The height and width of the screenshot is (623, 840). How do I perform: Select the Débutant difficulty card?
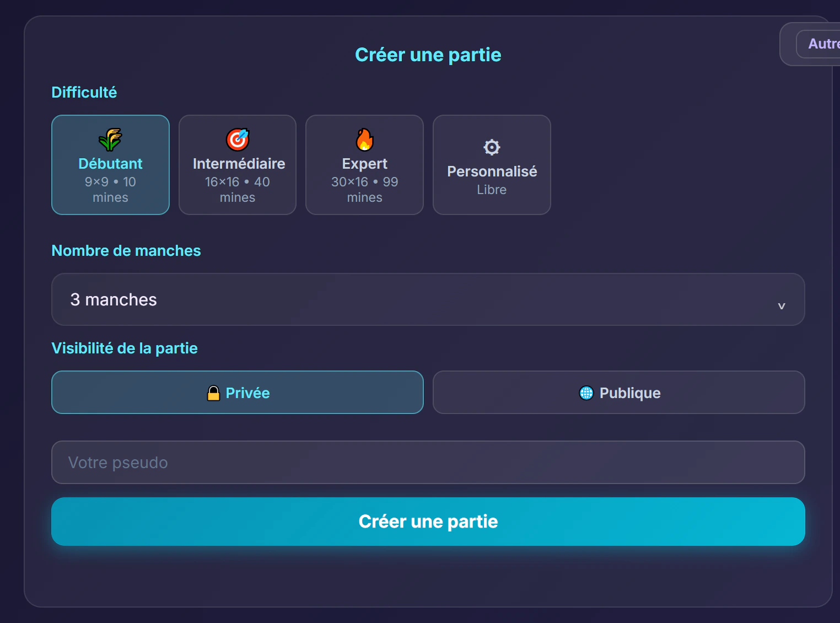pyautogui.click(x=110, y=165)
